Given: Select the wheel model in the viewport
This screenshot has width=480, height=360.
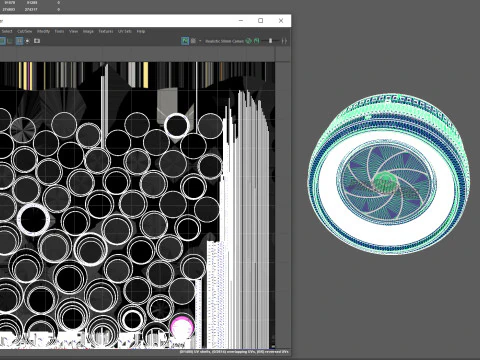Looking at the screenshot, I should pos(388,175).
